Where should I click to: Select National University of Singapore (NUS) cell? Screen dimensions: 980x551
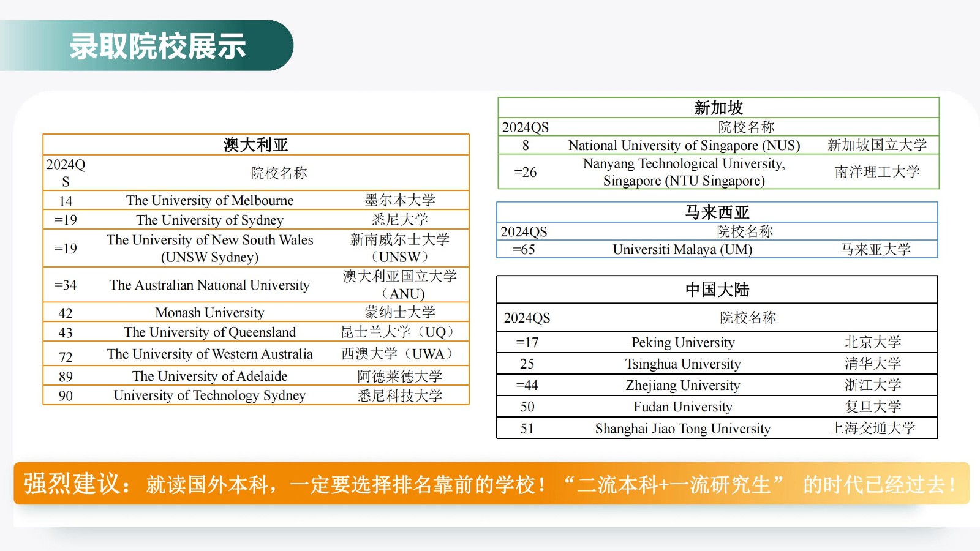(x=684, y=145)
